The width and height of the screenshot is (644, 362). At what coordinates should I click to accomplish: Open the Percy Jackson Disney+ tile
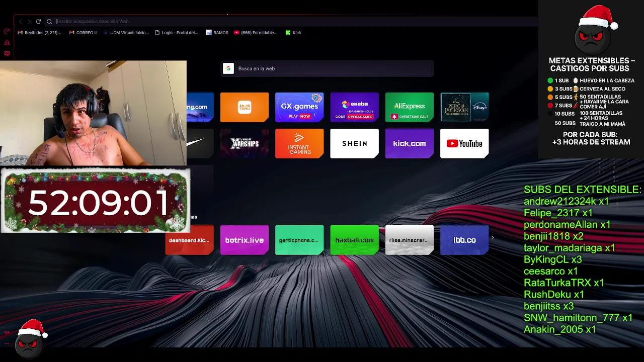[x=464, y=107]
